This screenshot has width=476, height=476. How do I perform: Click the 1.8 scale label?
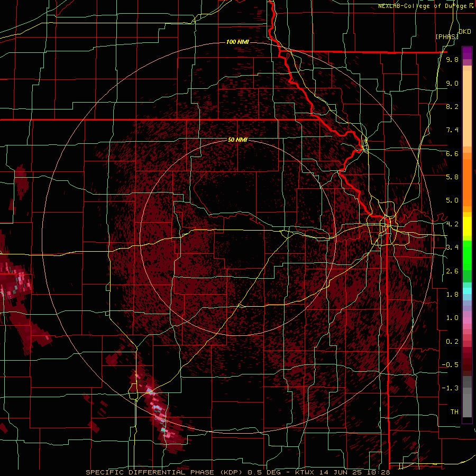(x=452, y=295)
